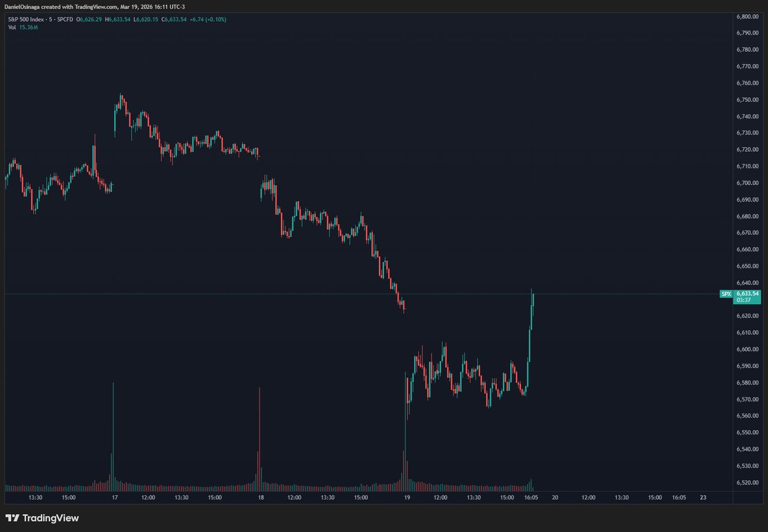The image size is (768, 532).
Task: Click the 6,750.00 price axis label
Action: [x=748, y=100]
